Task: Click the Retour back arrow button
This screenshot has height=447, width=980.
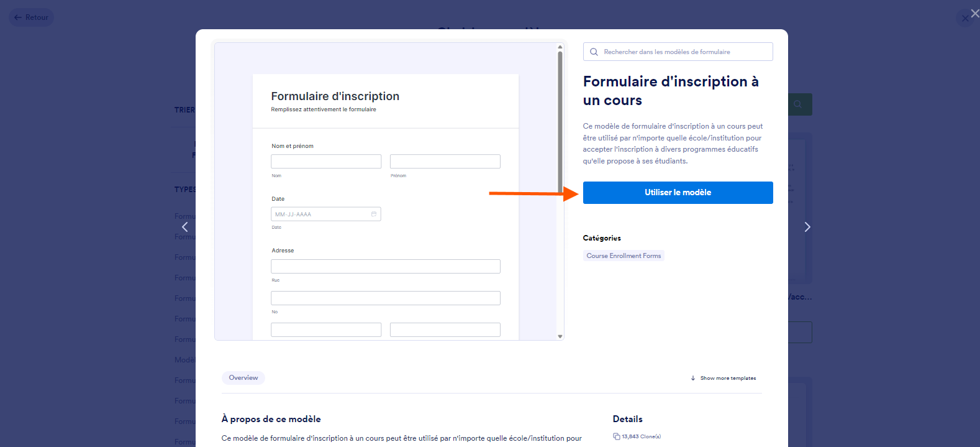Action: 31,17
